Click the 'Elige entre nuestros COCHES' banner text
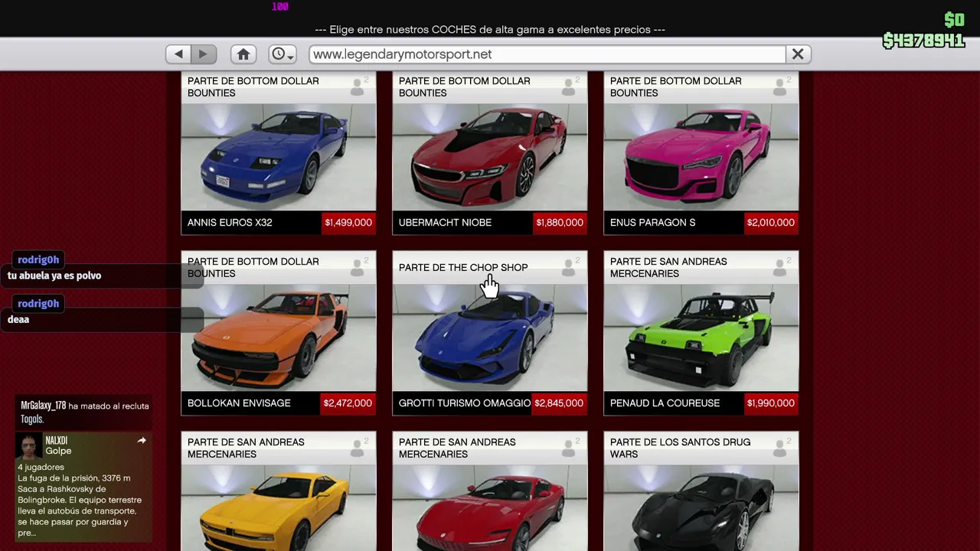980x551 pixels. (x=490, y=30)
